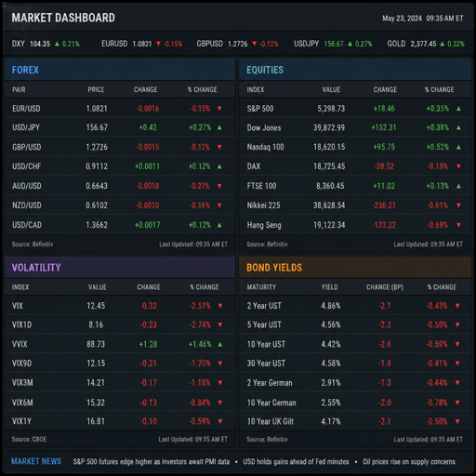
Task: Click Hang Seng percent change -0.69%
Action: tap(438, 225)
